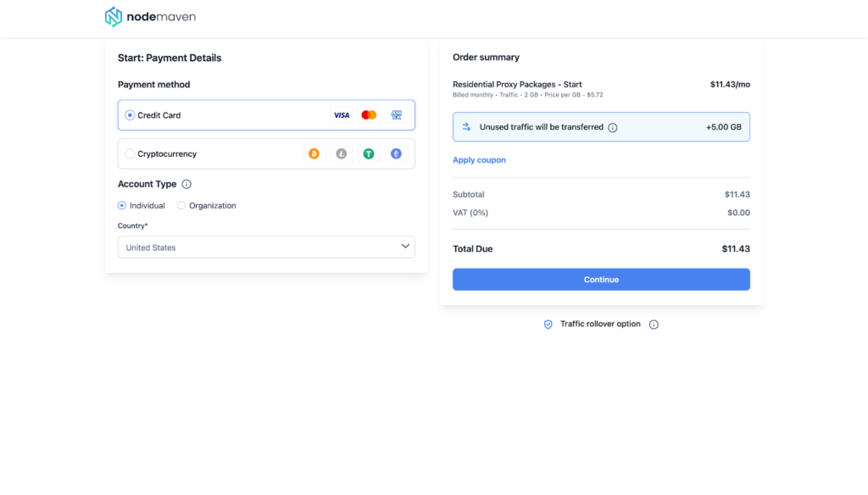Open the Country dropdown
Viewport: 868px width, 495px height.
266,247
